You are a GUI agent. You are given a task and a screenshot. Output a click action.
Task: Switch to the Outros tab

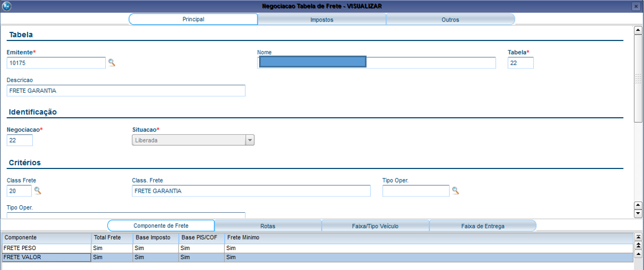pyautogui.click(x=451, y=19)
